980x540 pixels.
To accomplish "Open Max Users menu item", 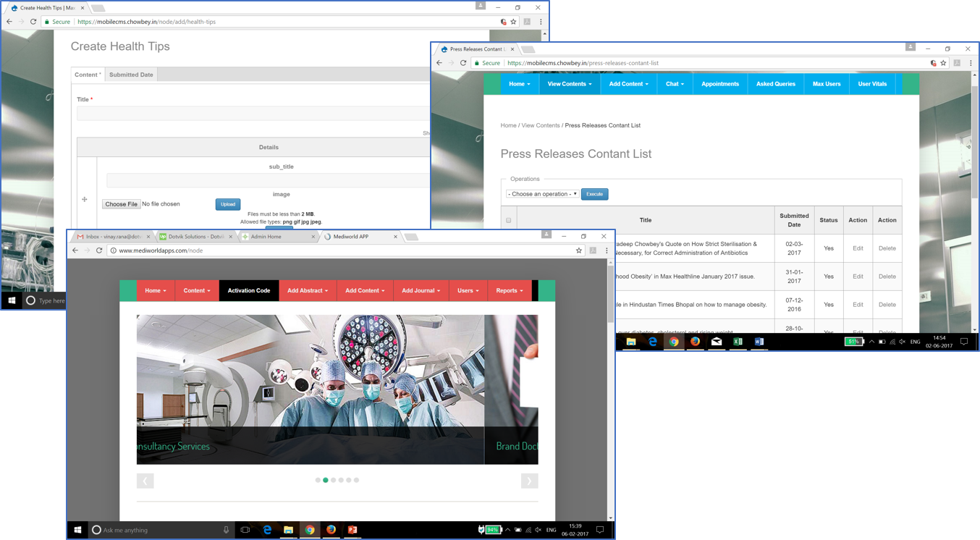I will 827,84.
